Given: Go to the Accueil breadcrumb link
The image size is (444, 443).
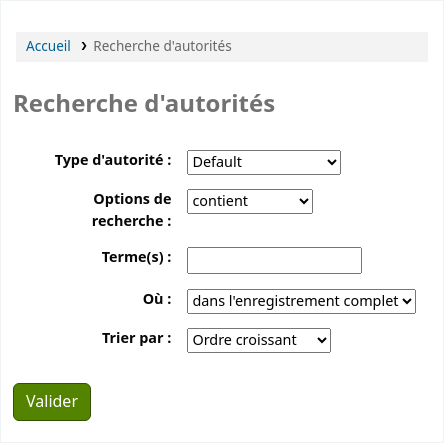Looking at the screenshot, I should 48,46.
